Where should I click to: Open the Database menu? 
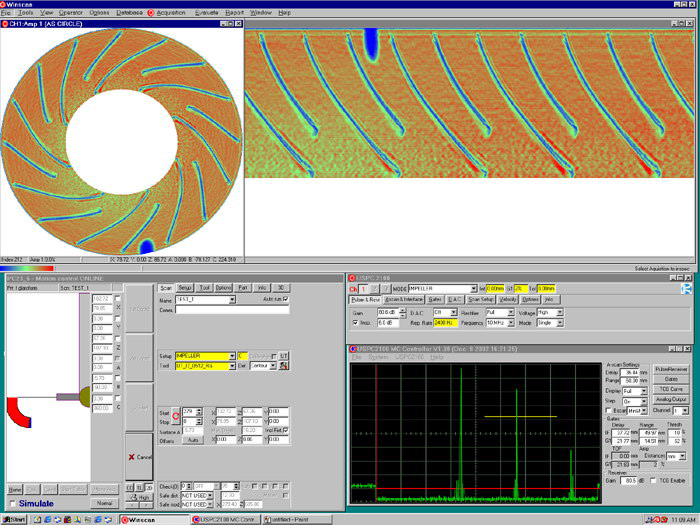(x=129, y=13)
